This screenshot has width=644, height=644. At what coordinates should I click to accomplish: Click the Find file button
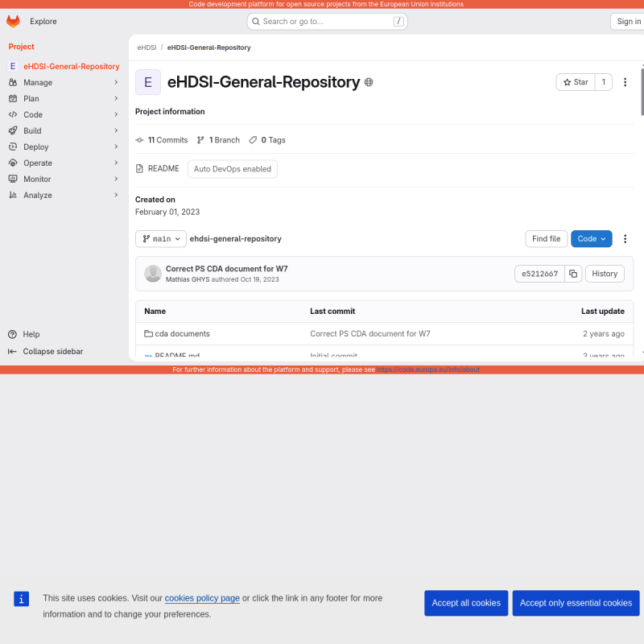click(x=547, y=238)
